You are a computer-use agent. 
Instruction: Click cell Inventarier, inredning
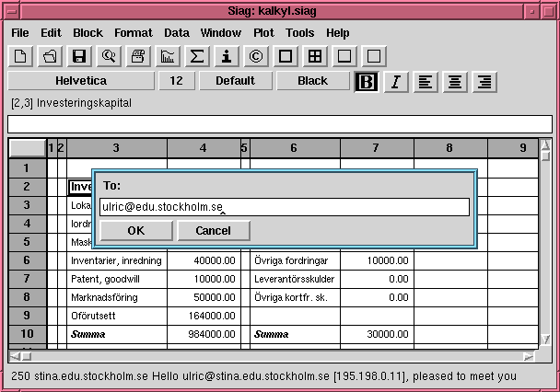pos(117,260)
